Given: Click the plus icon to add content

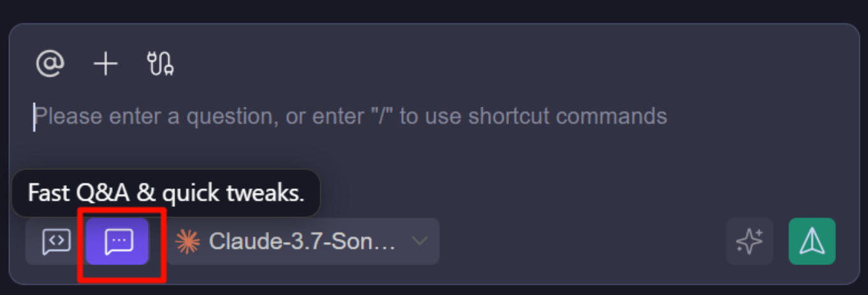Looking at the screenshot, I should coord(106,64).
